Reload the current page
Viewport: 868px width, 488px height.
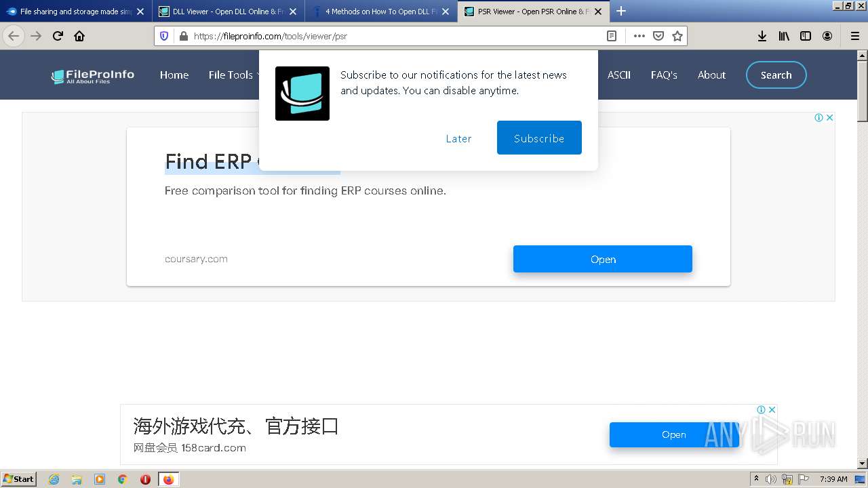click(x=58, y=36)
